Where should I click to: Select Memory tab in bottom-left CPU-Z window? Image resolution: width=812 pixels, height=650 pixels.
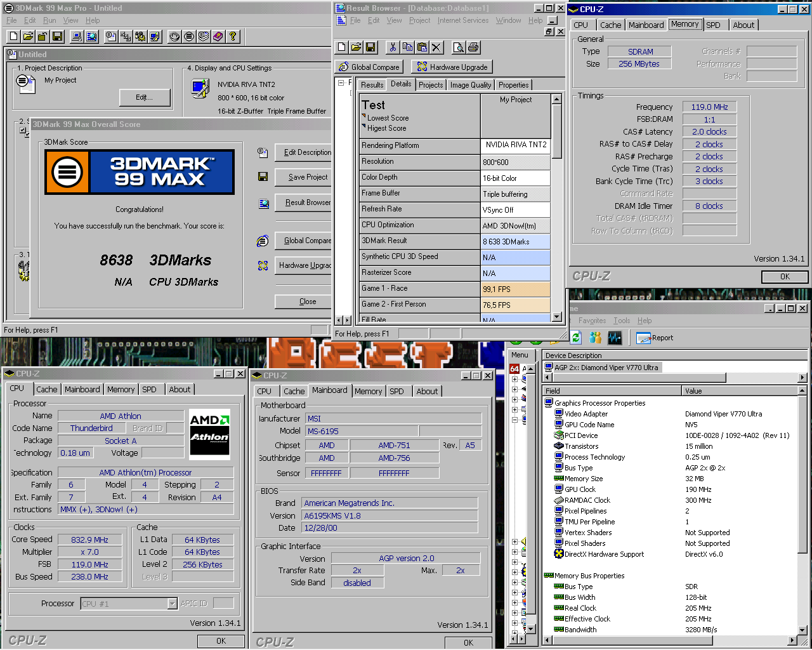tap(121, 390)
